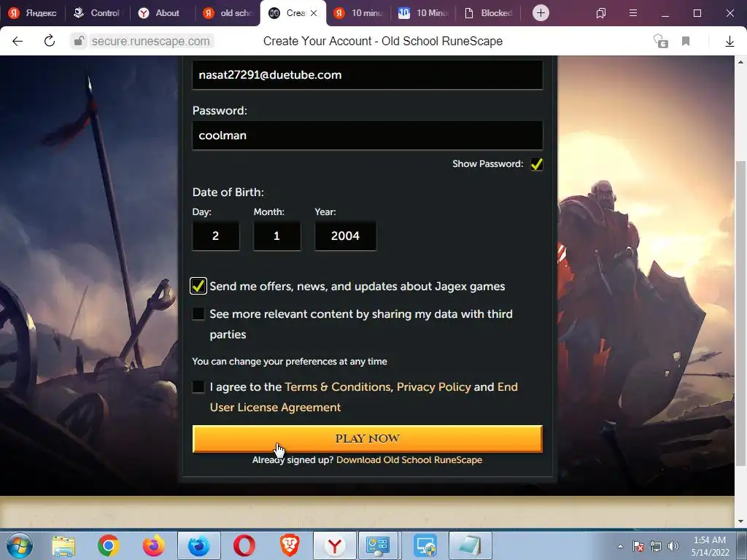Open the Control Panel taskbar item
747x560 pixels.
[x=379, y=545]
